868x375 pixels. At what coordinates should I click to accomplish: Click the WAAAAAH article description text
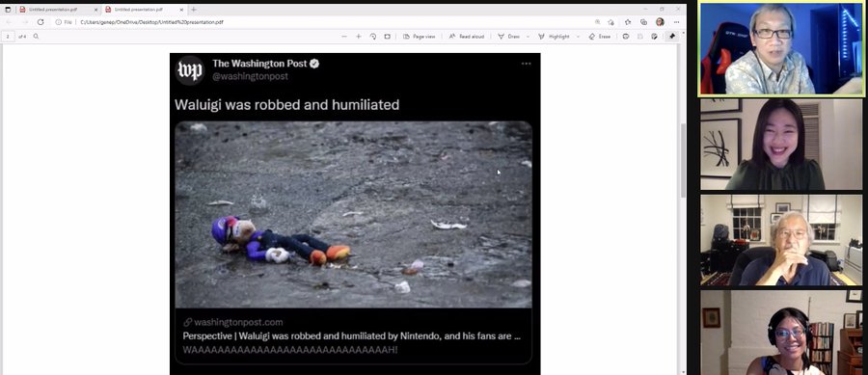(x=290, y=350)
